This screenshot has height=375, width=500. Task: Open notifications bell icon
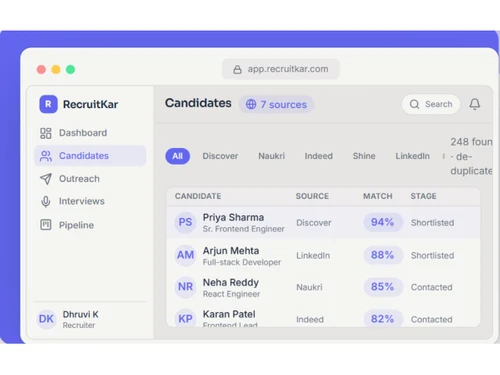click(475, 104)
